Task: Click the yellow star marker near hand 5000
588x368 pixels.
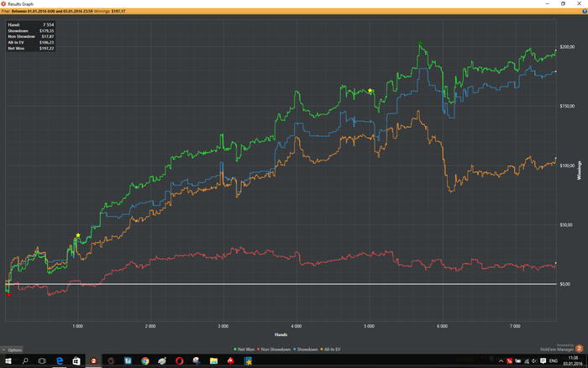Action: (x=370, y=91)
